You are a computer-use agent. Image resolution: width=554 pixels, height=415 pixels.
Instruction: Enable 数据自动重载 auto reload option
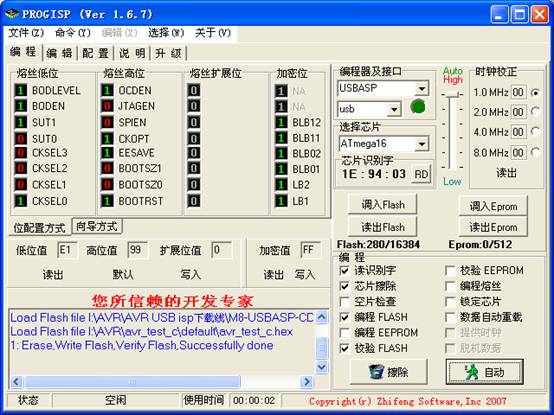pyautogui.click(x=450, y=317)
